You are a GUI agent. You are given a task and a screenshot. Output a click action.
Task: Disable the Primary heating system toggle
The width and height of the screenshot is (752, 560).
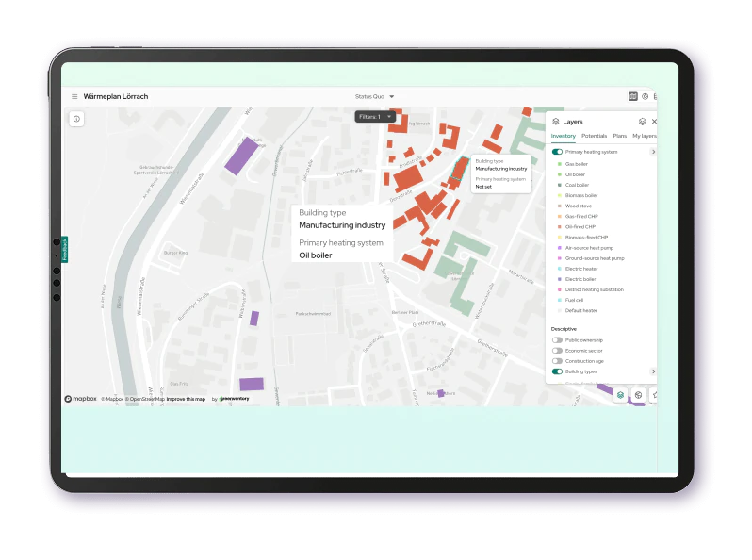click(x=557, y=152)
